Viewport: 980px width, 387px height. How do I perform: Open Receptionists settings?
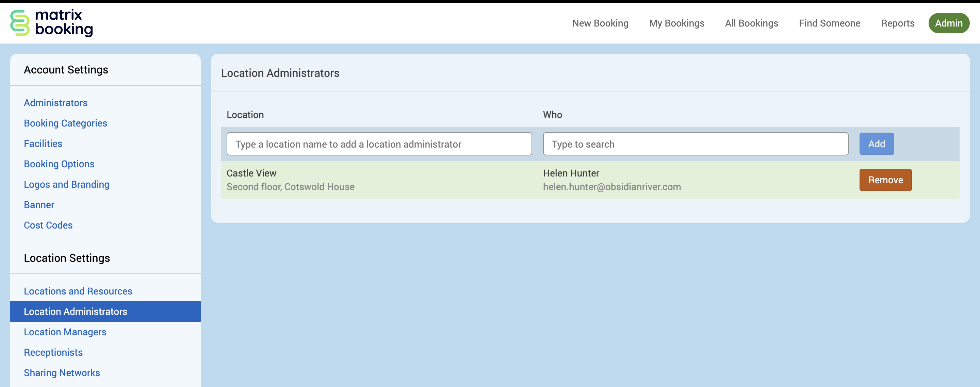[53, 352]
